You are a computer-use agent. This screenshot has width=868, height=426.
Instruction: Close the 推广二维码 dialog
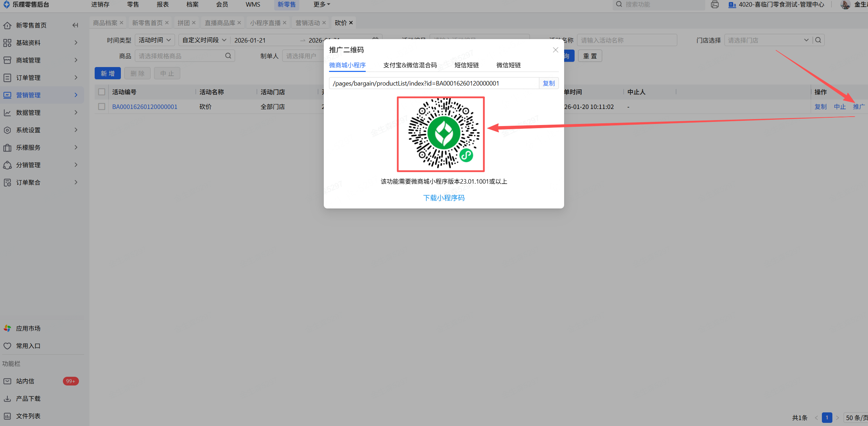pyautogui.click(x=555, y=50)
